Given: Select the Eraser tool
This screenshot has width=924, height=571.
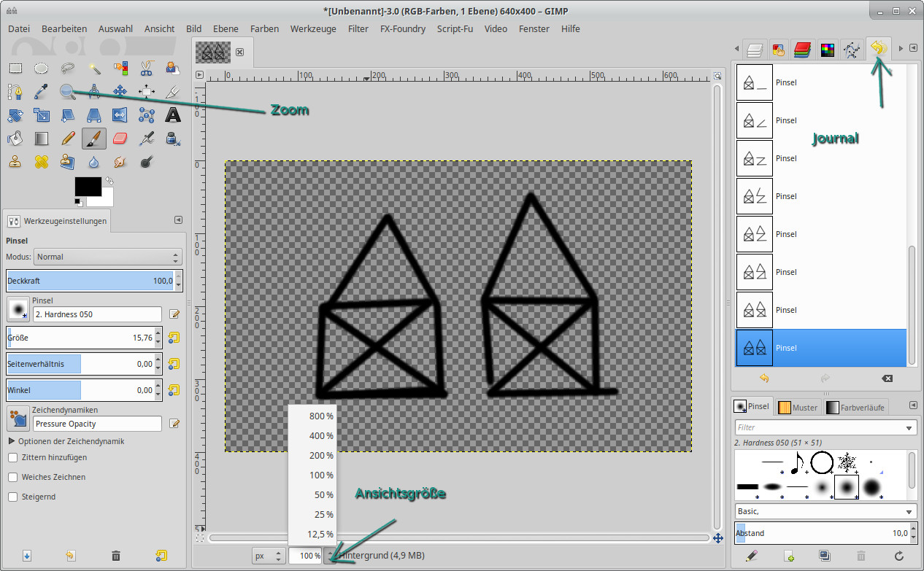Looking at the screenshot, I should [120, 138].
